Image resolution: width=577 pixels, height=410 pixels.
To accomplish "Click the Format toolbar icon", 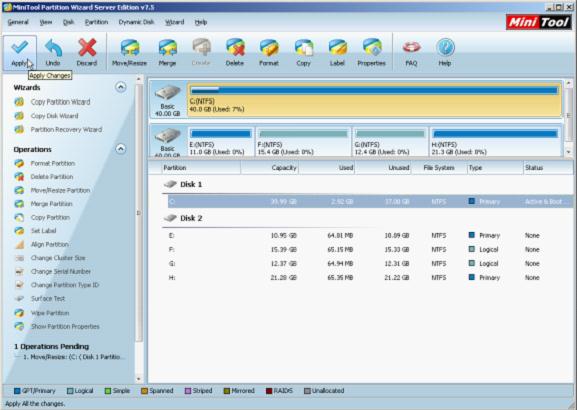I will coord(269,48).
